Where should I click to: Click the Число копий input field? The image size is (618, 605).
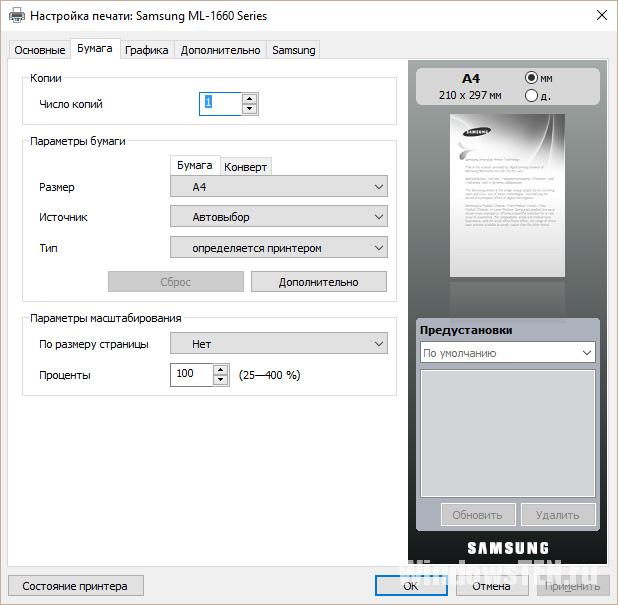(221, 104)
